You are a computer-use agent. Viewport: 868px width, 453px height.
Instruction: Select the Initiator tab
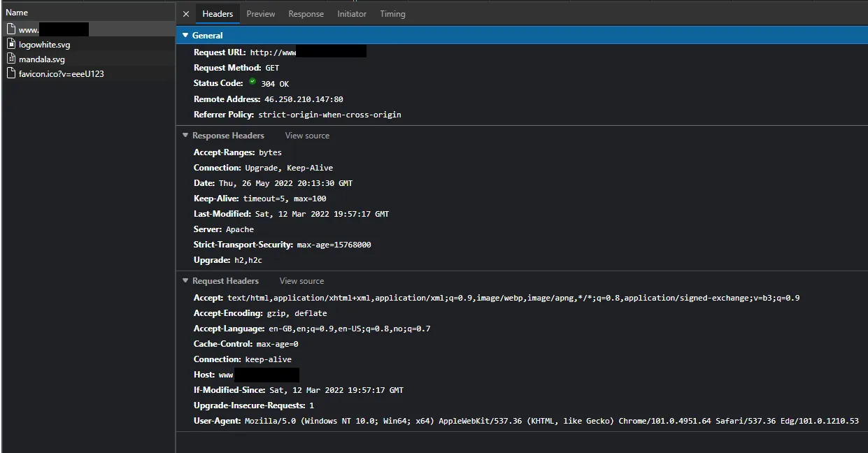point(352,14)
